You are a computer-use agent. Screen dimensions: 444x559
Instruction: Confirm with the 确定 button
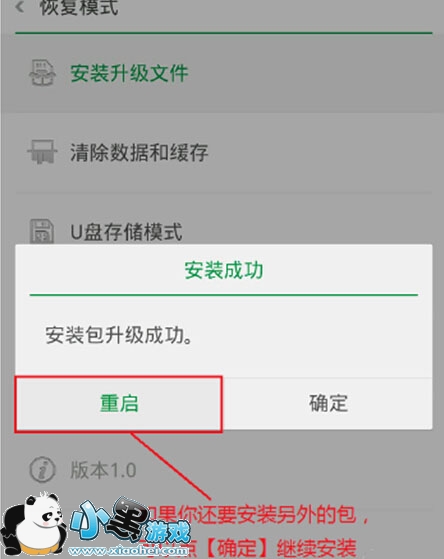[327, 404]
